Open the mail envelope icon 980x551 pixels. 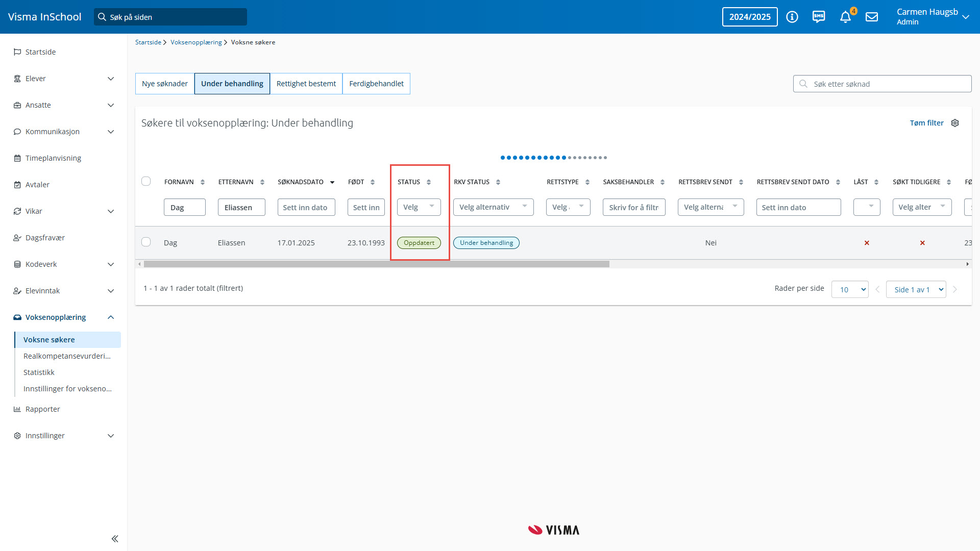[x=872, y=17]
